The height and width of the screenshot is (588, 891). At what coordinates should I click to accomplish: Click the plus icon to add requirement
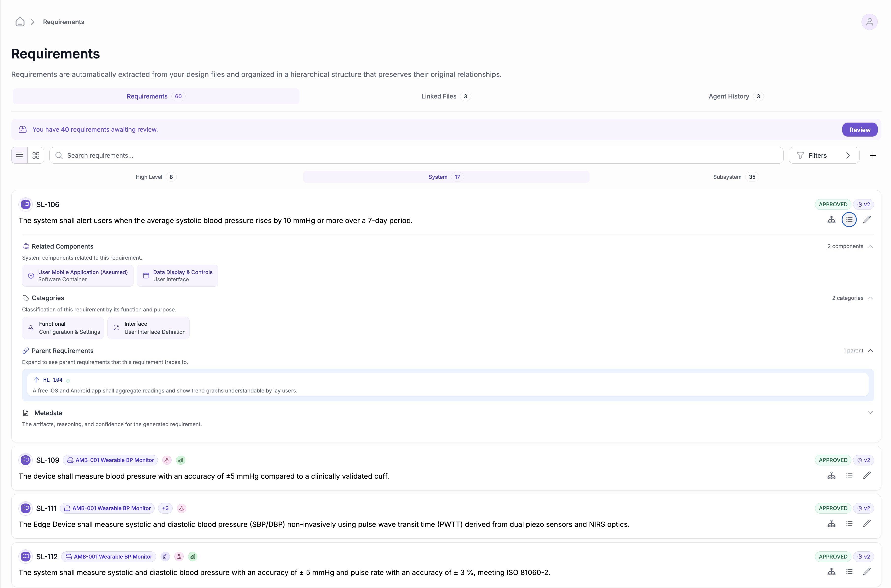coord(873,156)
